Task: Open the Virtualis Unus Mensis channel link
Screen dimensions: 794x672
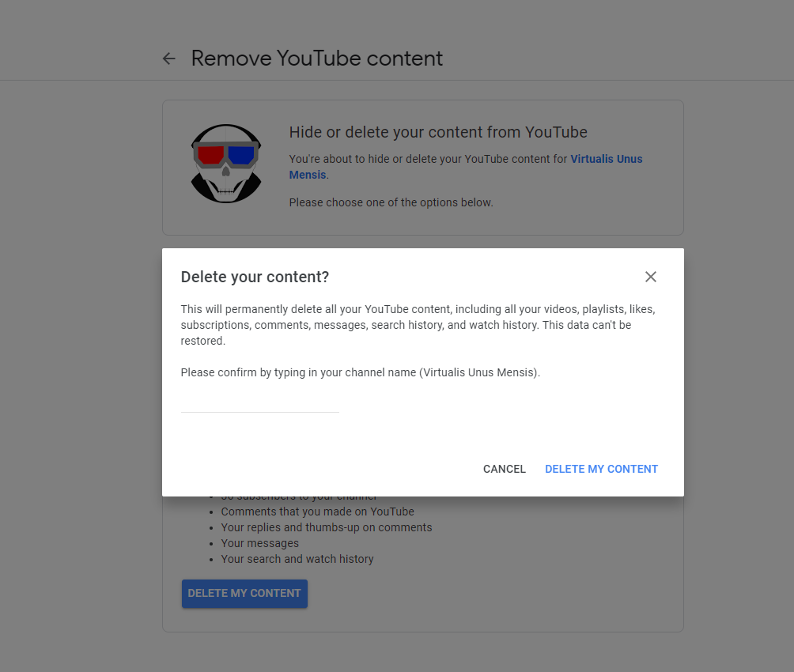Action: click(465, 167)
